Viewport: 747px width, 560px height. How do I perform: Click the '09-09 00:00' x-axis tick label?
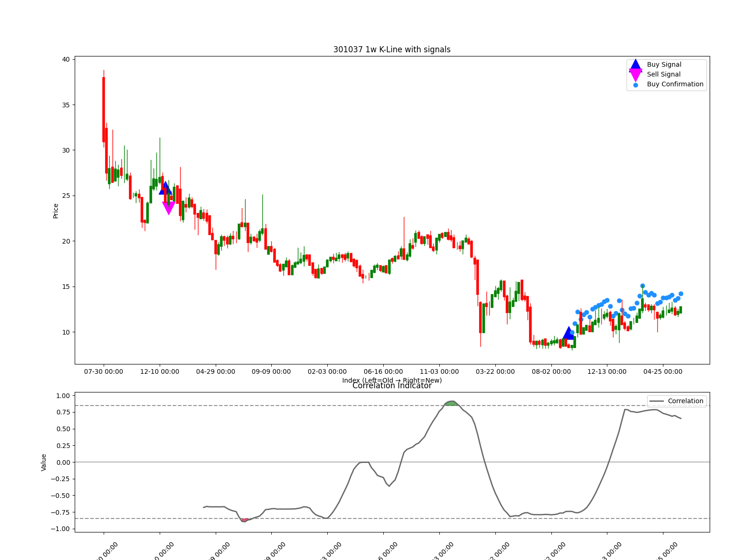pyautogui.click(x=271, y=372)
